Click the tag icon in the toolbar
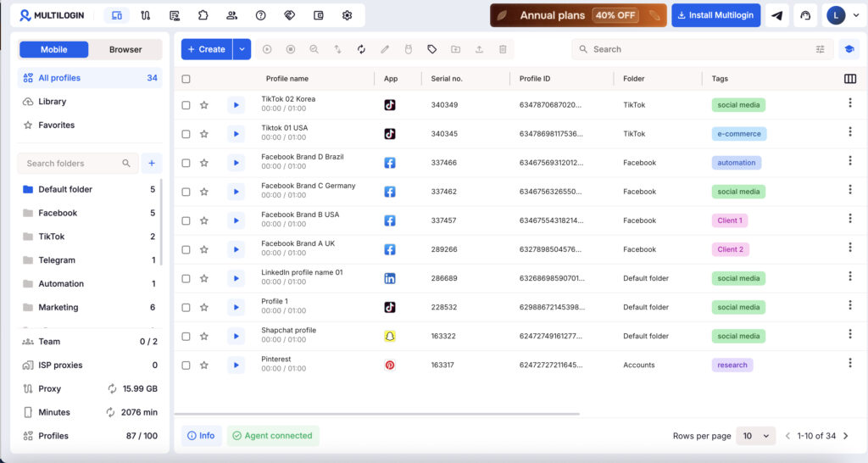The height and width of the screenshot is (463, 868). 431,49
